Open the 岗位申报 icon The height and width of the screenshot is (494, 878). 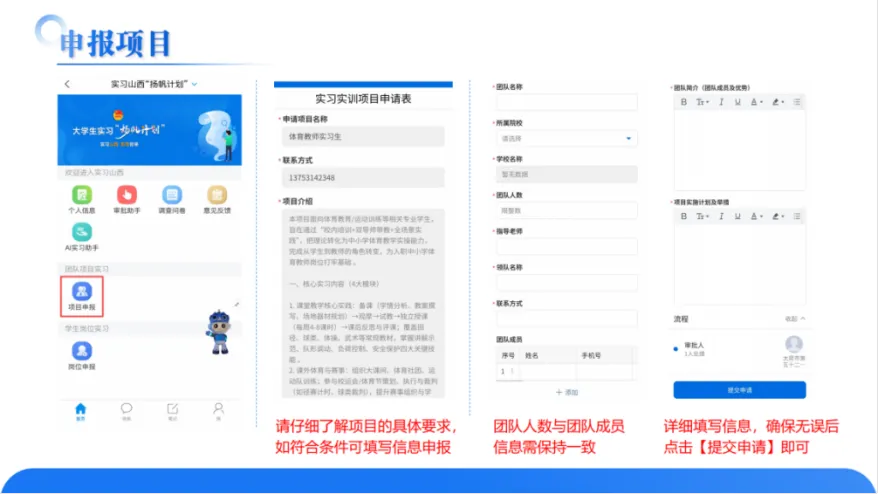coord(82,356)
